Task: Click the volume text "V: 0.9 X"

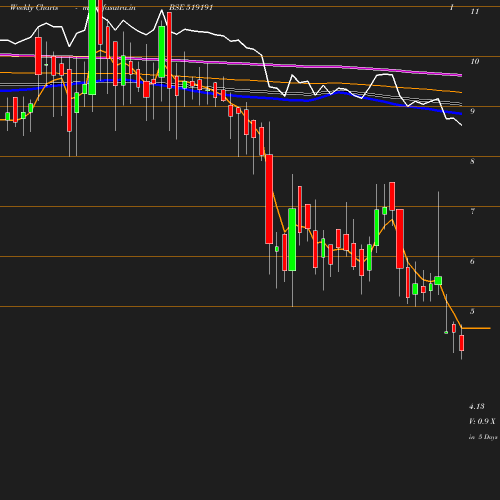Action: click(x=482, y=422)
